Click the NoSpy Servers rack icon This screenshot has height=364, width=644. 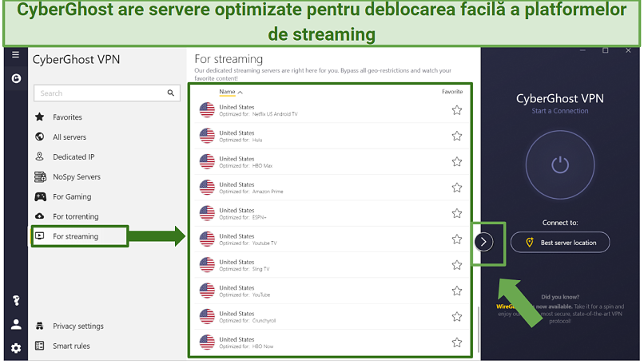(x=40, y=177)
